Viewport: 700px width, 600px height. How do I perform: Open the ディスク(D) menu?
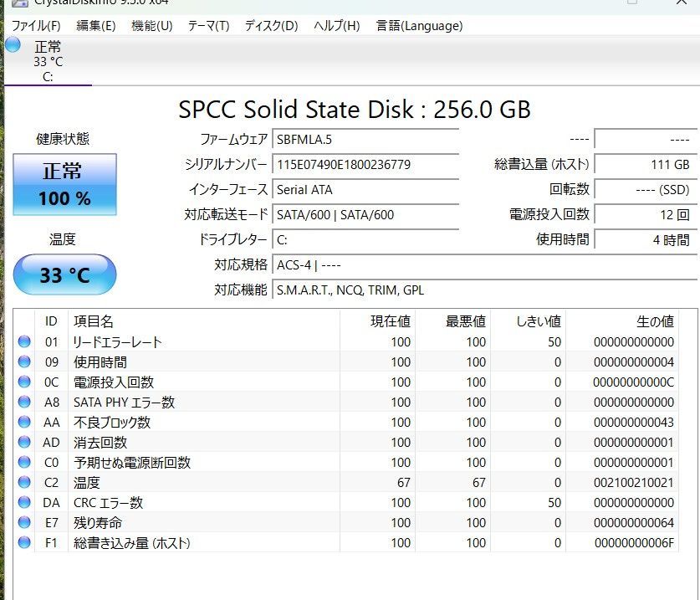click(x=272, y=26)
